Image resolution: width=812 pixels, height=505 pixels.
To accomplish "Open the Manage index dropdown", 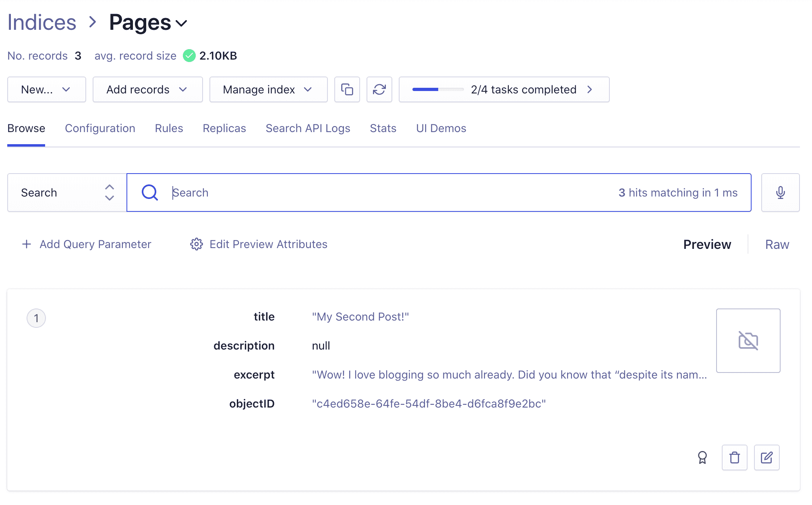I will pyautogui.click(x=268, y=89).
